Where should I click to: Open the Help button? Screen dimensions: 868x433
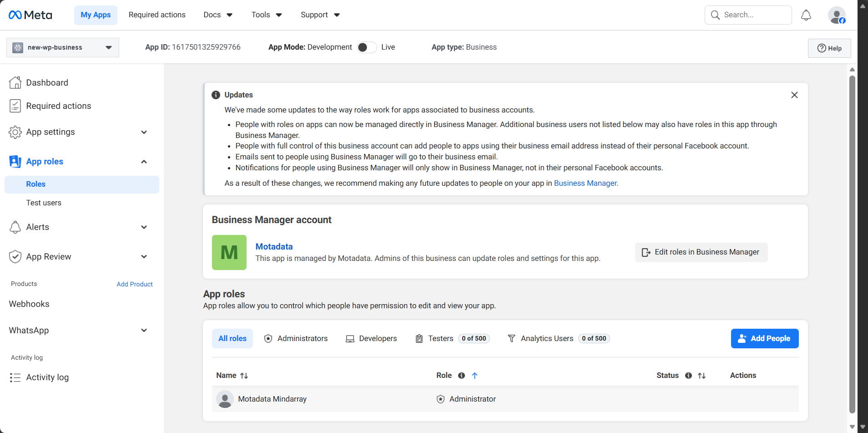click(x=829, y=48)
